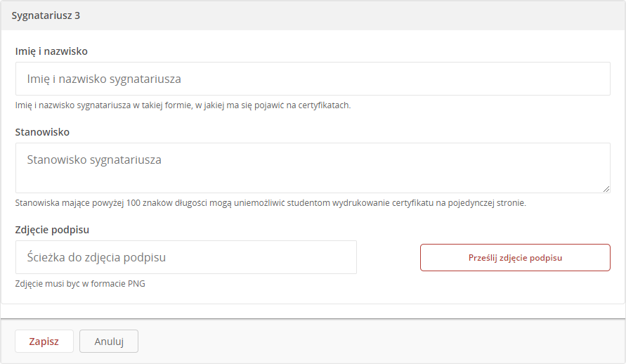
Task: Save the form with Zapisz
Action: pyautogui.click(x=44, y=342)
